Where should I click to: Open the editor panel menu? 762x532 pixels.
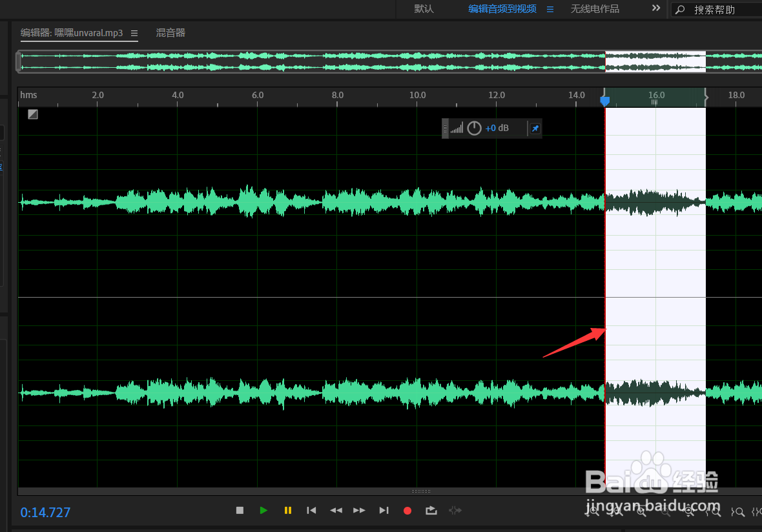[134, 34]
